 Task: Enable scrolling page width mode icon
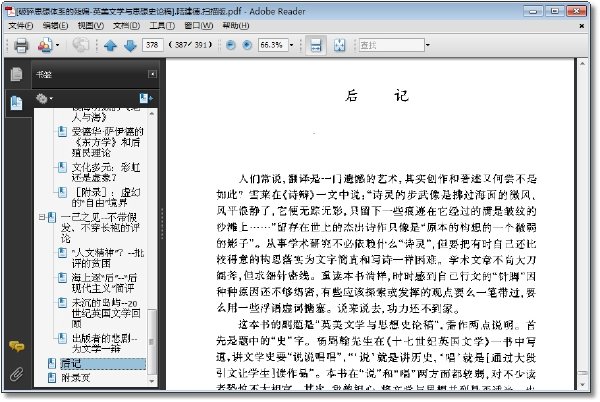click(x=316, y=45)
